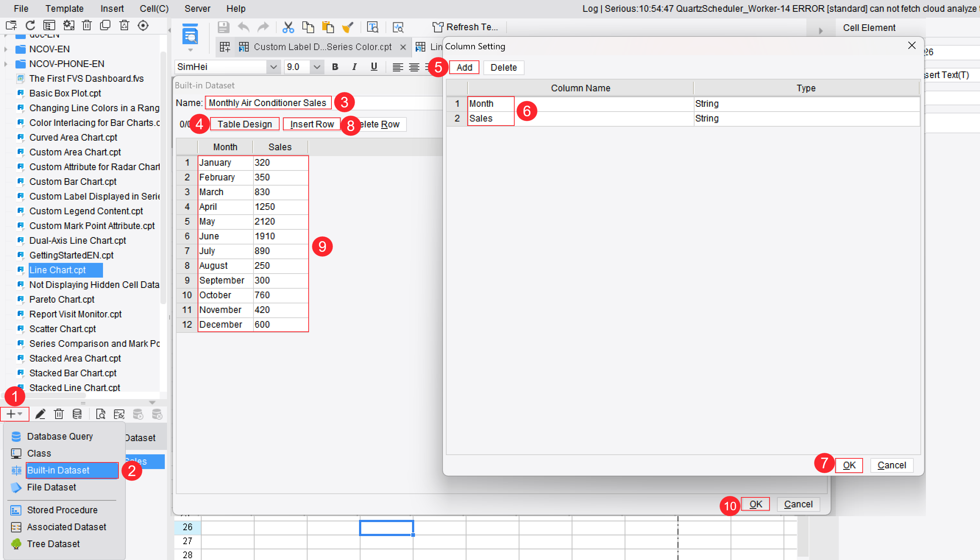Click the locate target icon in file tree toolbar
The height and width of the screenshot is (560, 980).
click(x=143, y=25)
